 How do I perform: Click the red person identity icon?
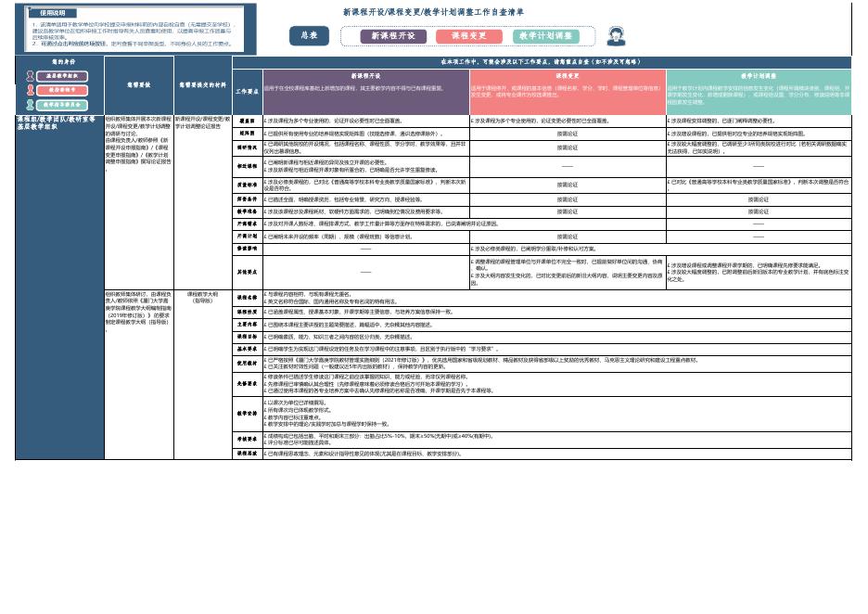tap(31, 90)
